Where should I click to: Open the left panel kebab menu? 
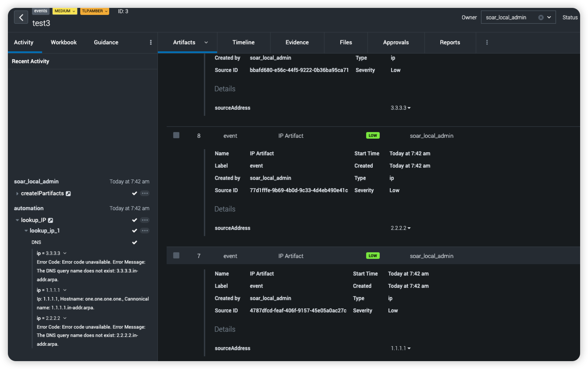click(151, 43)
